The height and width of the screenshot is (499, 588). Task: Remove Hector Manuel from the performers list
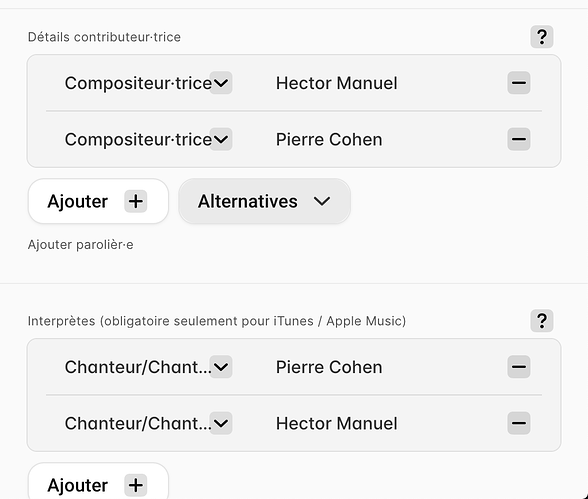pos(519,423)
